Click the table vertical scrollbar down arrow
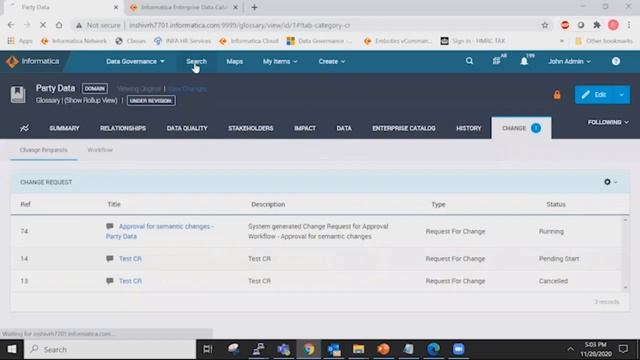This screenshot has width=640, height=360. coord(625,287)
